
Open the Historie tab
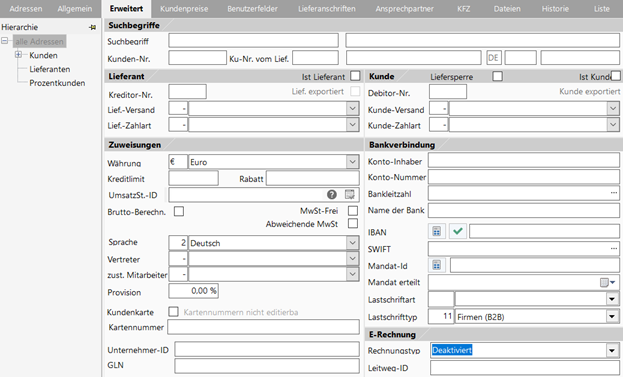coord(555,9)
